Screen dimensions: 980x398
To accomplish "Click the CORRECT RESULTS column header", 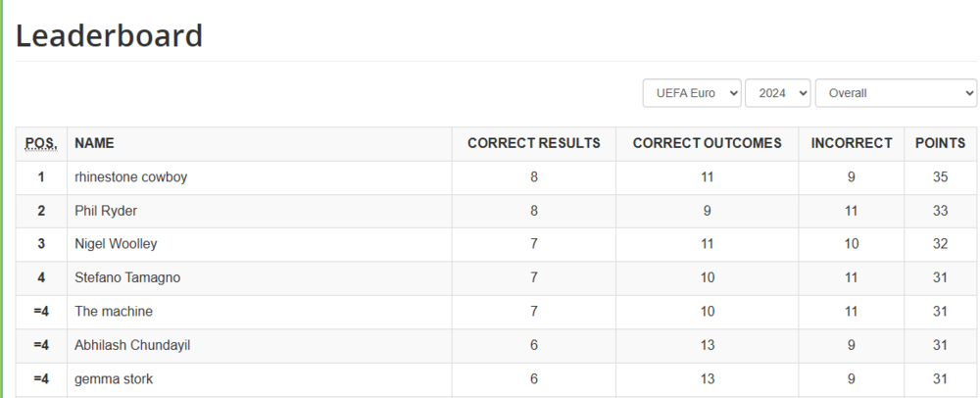I will [x=533, y=143].
